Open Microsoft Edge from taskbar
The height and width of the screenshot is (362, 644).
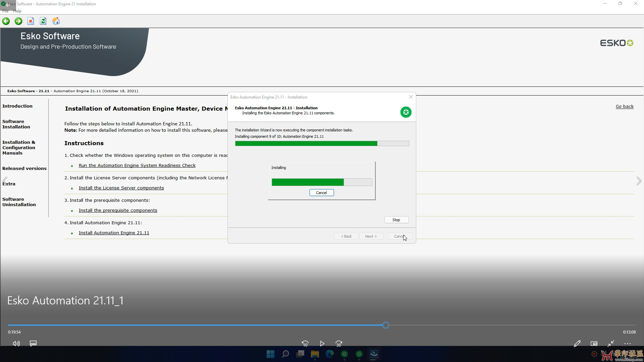[330, 354]
